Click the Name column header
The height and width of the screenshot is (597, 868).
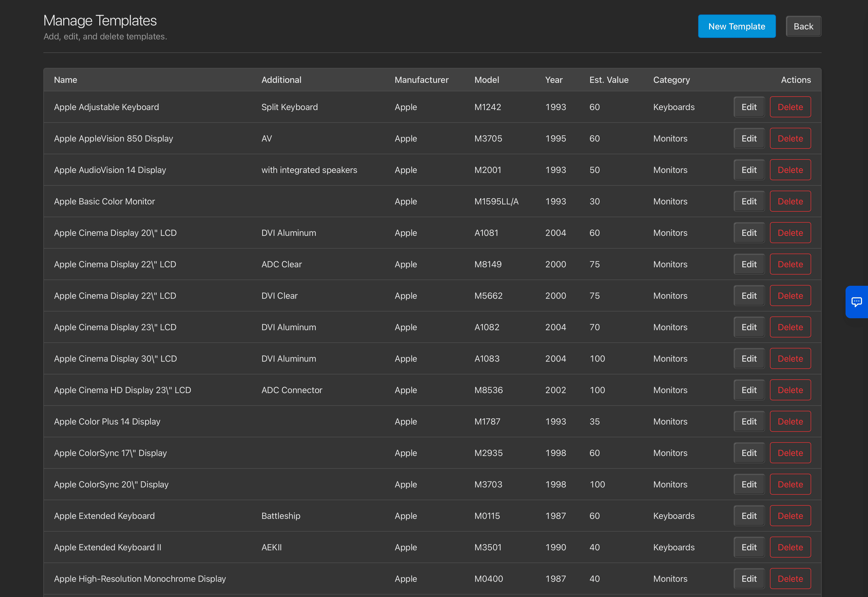65,80
